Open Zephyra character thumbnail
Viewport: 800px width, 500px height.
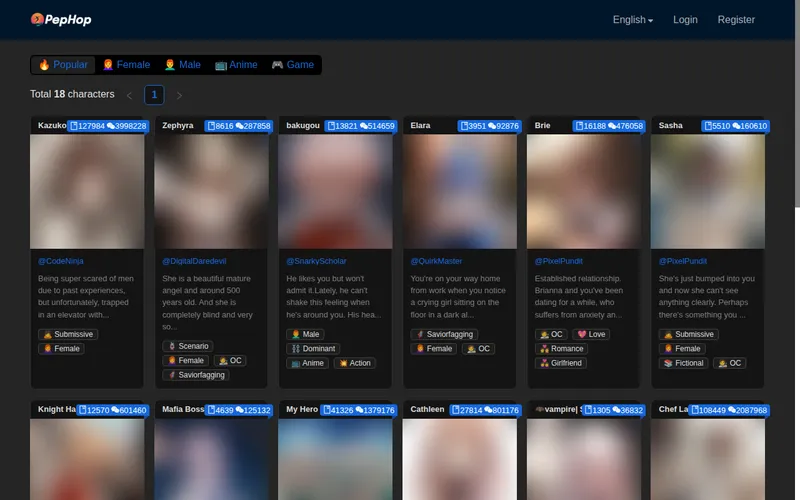pyautogui.click(x=211, y=191)
